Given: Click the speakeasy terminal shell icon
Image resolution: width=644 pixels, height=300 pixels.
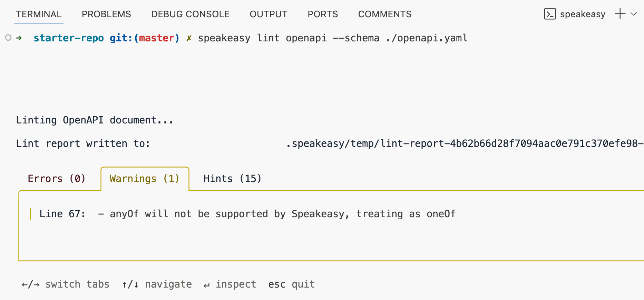Looking at the screenshot, I should pos(550,14).
